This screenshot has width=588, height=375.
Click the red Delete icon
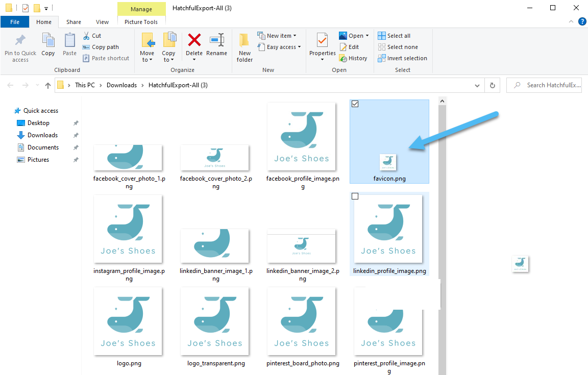[194, 41]
